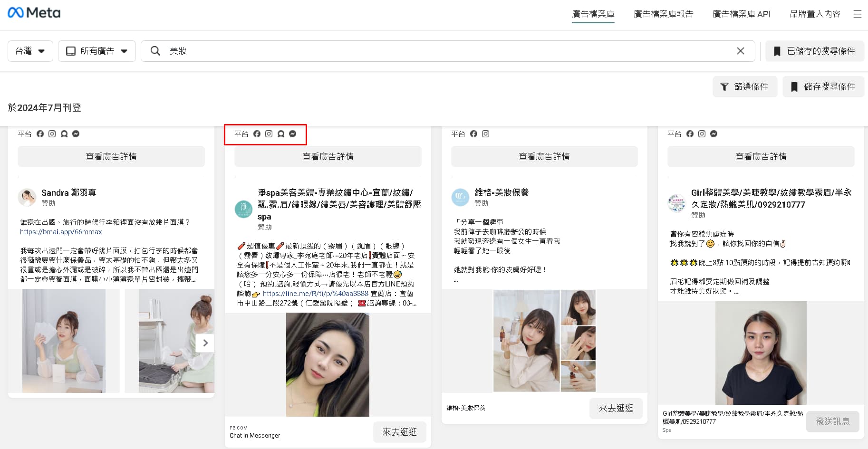
Task: Click into the 美妝 search input field
Action: point(447,51)
